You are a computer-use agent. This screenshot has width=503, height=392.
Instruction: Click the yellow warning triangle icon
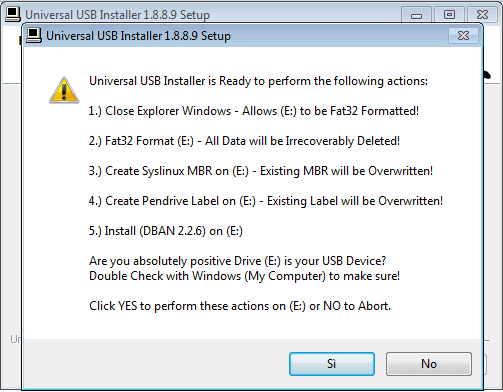(64, 90)
